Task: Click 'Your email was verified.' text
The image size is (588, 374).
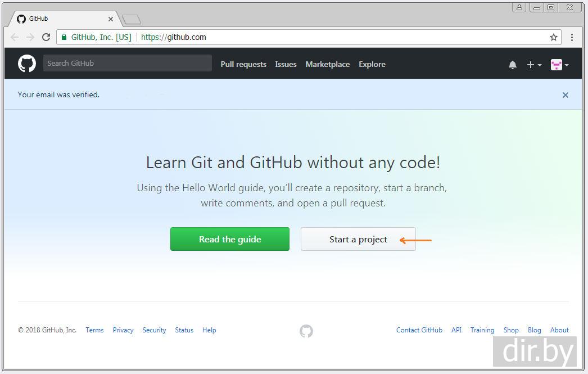Action: (58, 94)
